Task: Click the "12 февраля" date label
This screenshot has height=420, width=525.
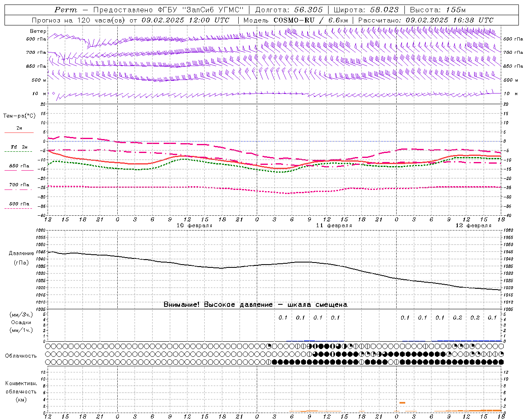Action: pos(473,226)
